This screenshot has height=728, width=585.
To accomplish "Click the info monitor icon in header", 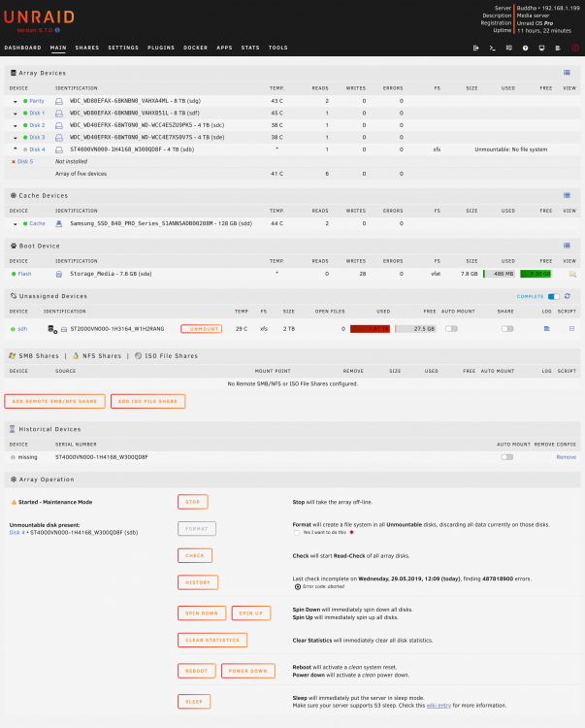I will [x=541, y=48].
